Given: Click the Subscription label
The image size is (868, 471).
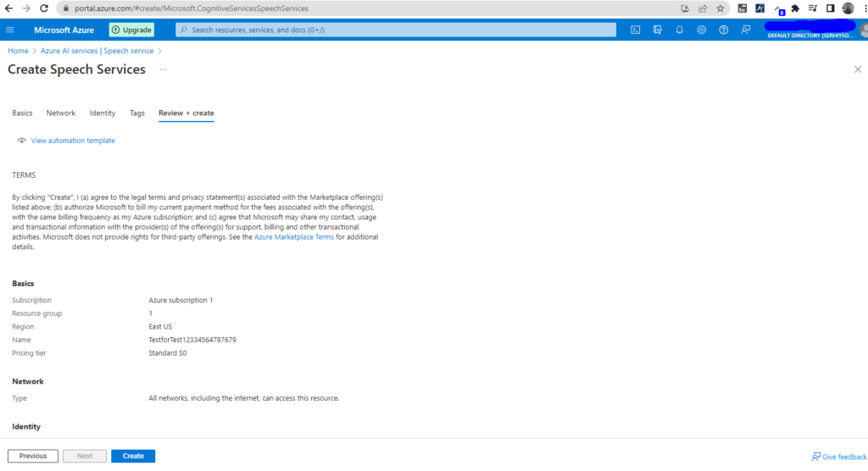Looking at the screenshot, I should point(31,300).
